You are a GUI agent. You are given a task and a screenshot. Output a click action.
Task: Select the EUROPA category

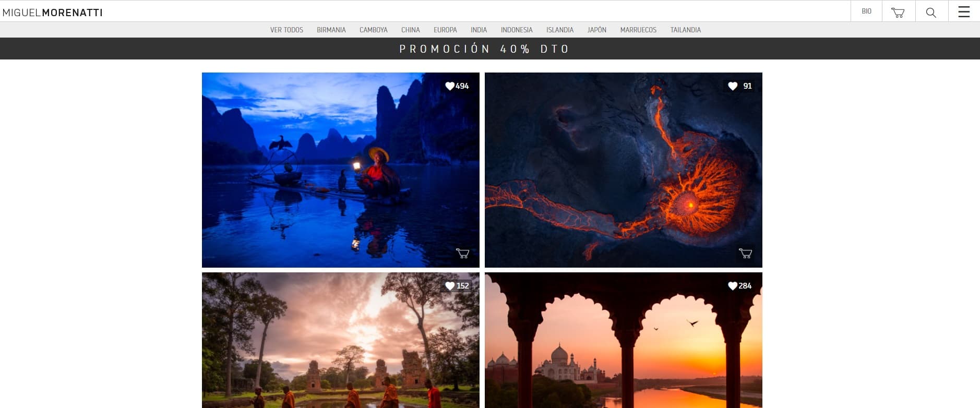pyautogui.click(x=445, y=30)
